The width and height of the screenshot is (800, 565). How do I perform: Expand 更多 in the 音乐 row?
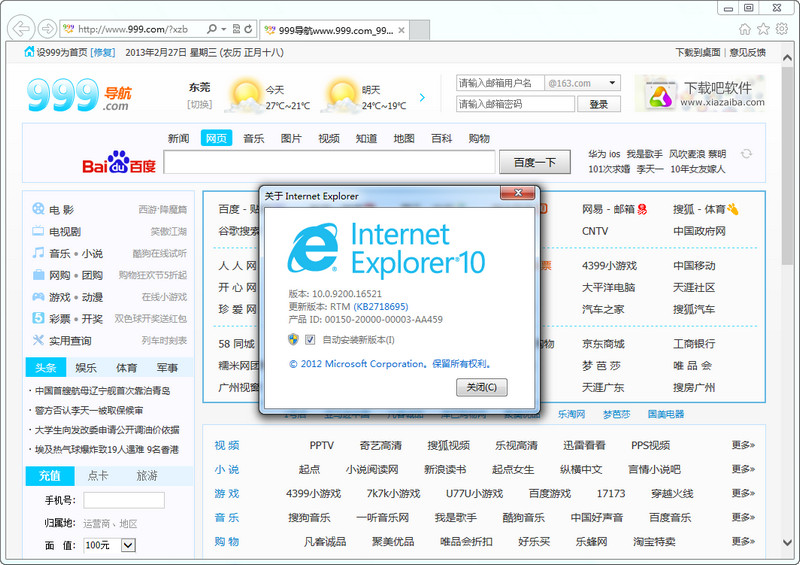click(743, 517)
